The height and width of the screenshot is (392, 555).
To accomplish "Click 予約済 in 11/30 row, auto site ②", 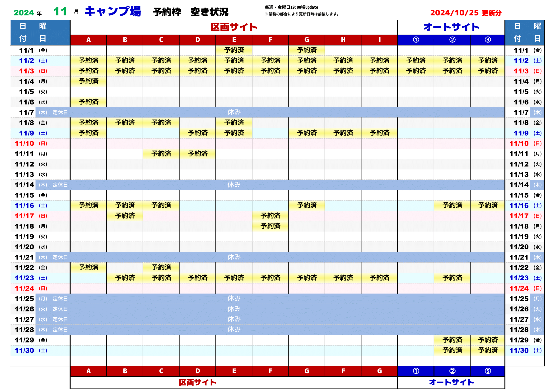I will point(452,350).
